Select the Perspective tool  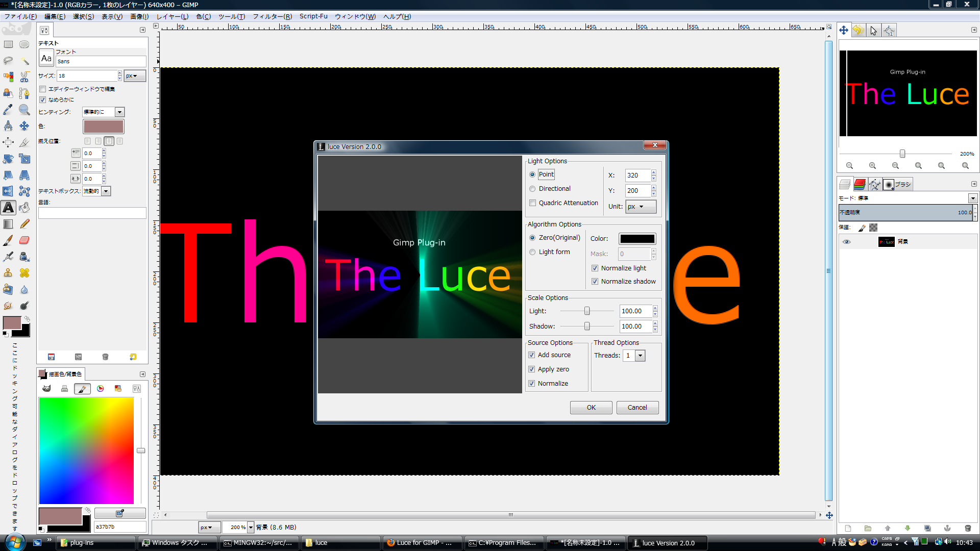(24, 175)
